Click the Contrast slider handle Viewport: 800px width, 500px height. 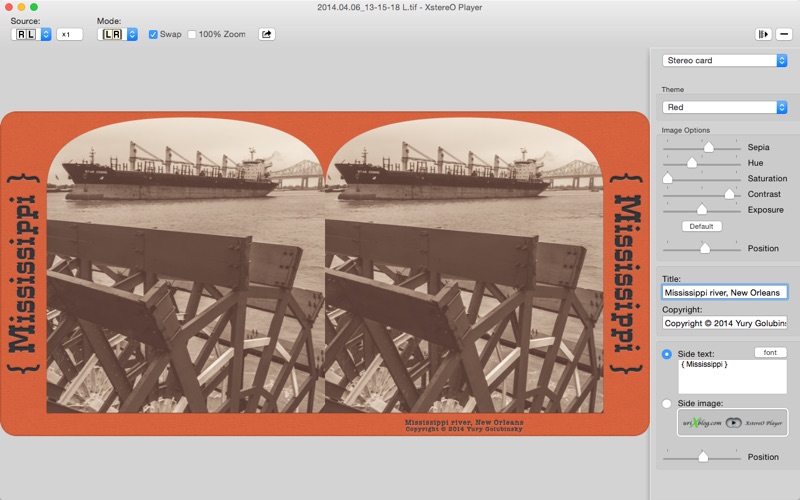coord(729,194)
